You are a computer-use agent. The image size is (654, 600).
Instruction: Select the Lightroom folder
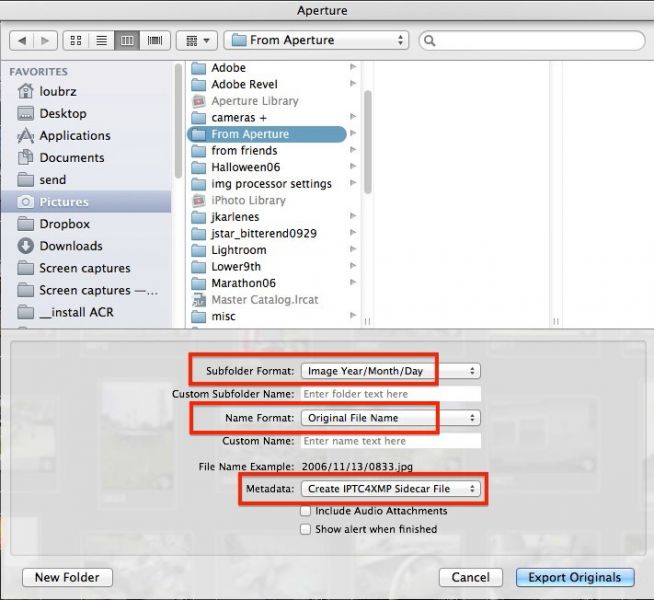267,250
